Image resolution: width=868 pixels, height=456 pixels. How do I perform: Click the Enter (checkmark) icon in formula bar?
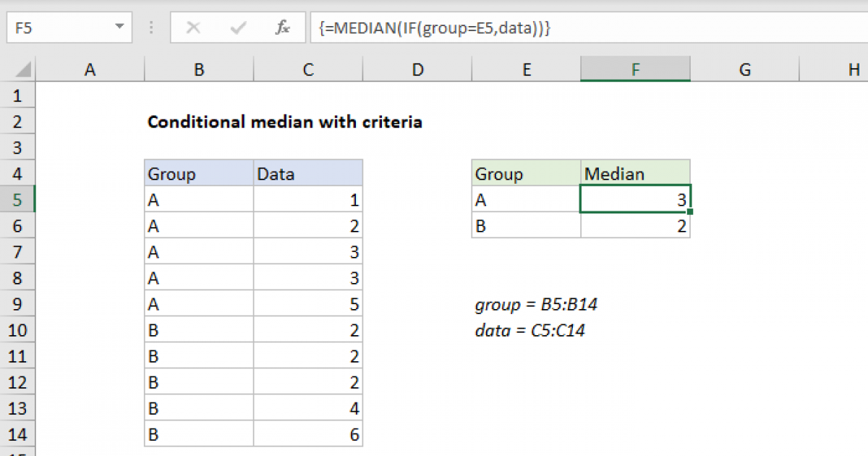(x=237, y=28)
